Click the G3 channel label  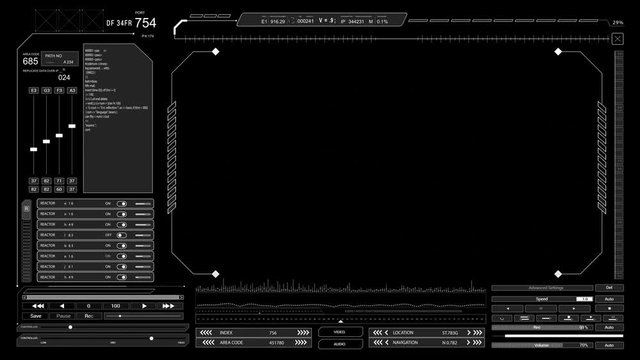[x=47, y=90]
